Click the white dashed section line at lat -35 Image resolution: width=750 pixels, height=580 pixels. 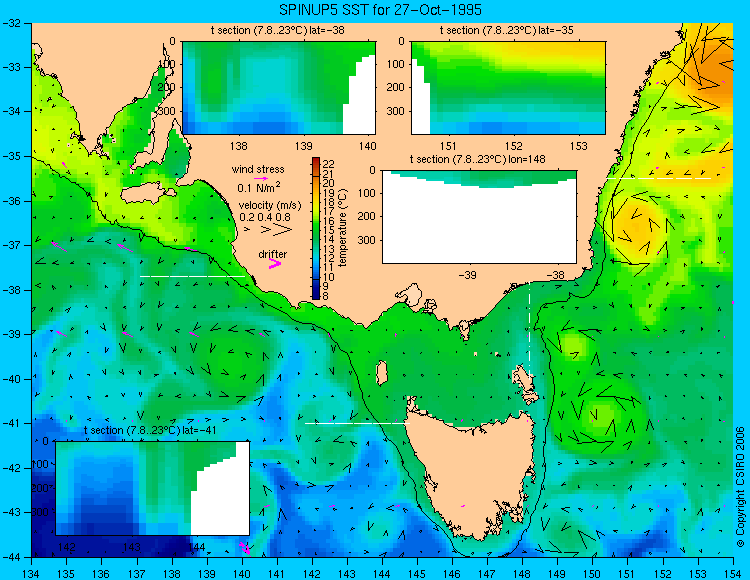[659, 178]
